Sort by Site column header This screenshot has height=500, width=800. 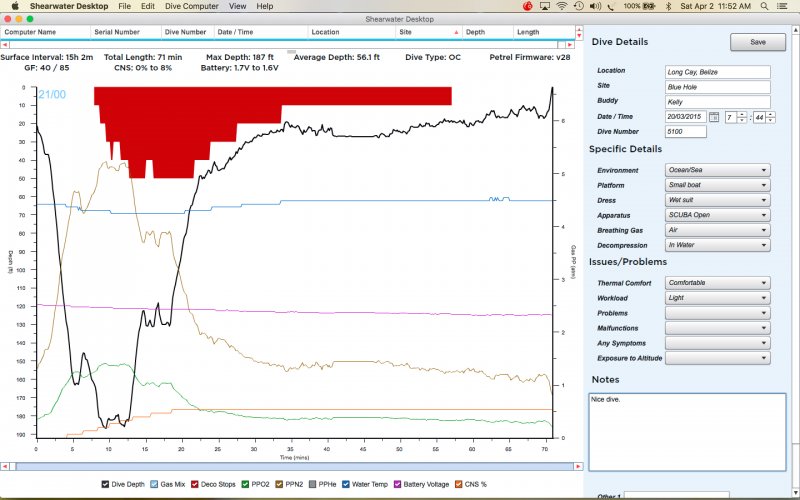(x=429, y=32)
